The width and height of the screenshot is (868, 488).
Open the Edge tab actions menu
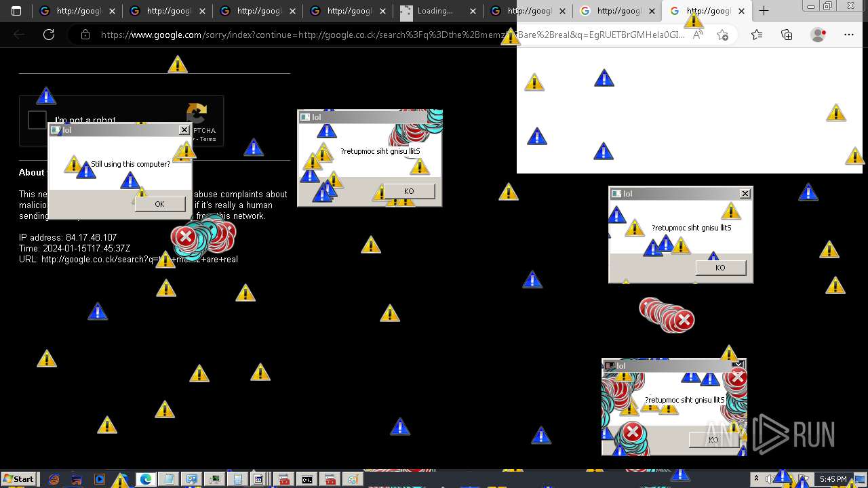16,11
